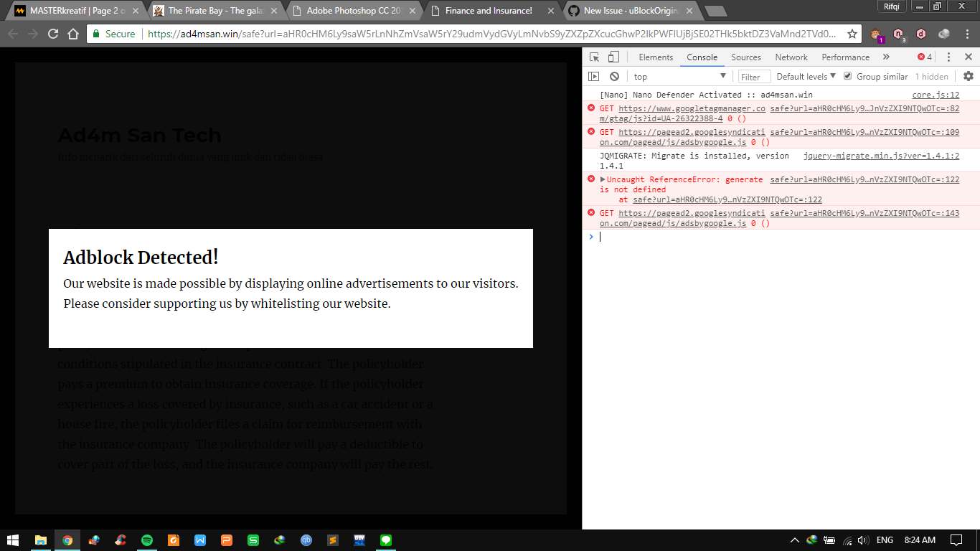Viewport: 980px width, 551px height.
Task: Open the googletagmanager.com URL link in console
Action: coord(681,113)
